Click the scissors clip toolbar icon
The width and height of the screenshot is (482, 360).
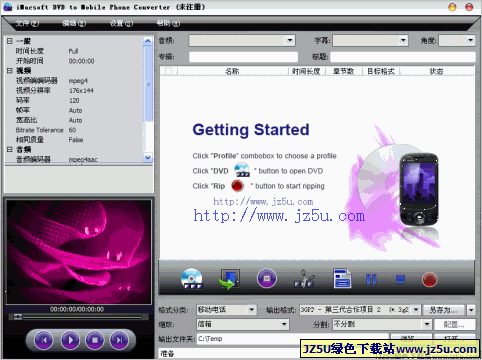[304, 279]
